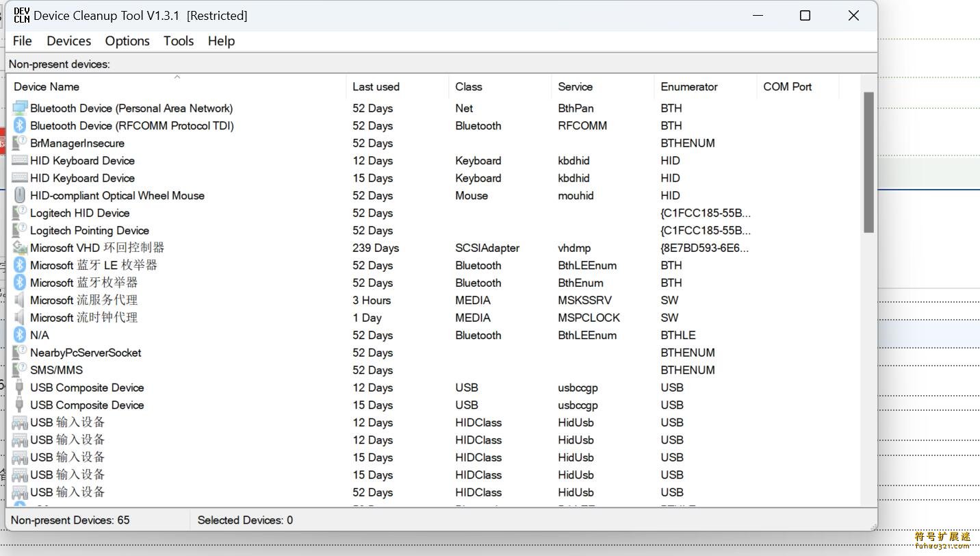980x556 pixels.
Task: Click the 239 Days last-used value
Action: coord(376,248)
